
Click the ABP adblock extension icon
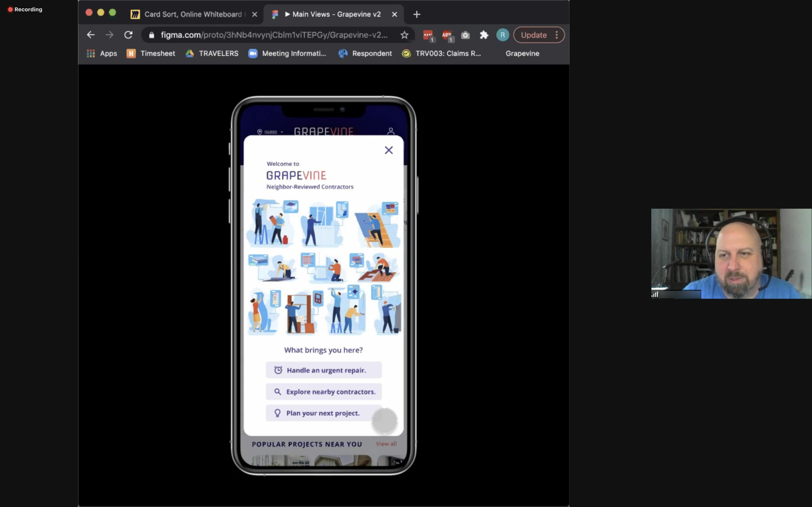(447, 35)
